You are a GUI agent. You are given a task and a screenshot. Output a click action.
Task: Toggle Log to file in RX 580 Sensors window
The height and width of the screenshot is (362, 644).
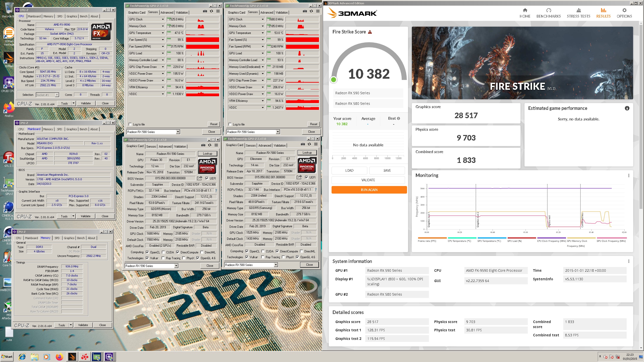[x=130, y=124]
